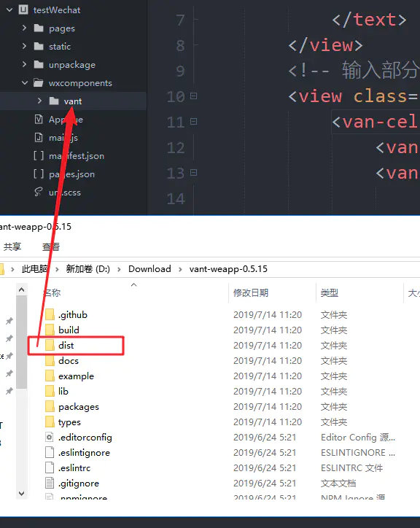Select the .gitignore file name

tap(79, 484)
